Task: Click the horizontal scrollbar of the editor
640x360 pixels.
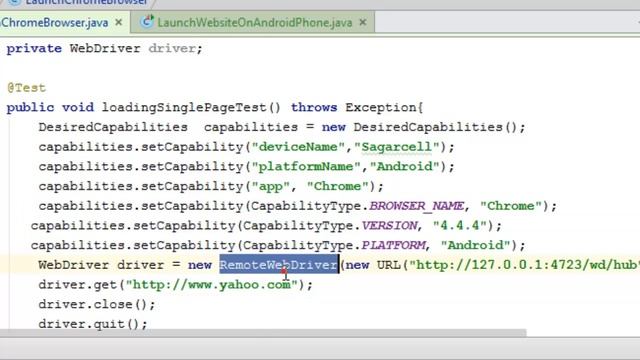Action: pyautogui.click(x=263, y=333)
